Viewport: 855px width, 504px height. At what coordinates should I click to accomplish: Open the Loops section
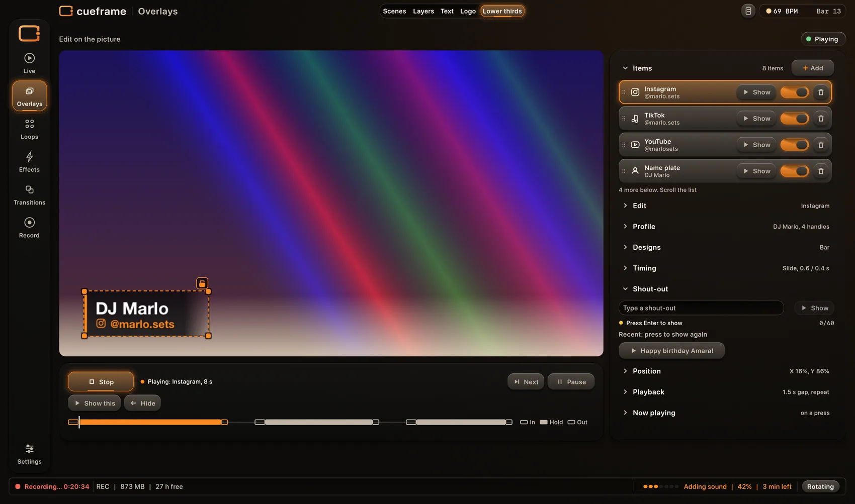[29, 129]
